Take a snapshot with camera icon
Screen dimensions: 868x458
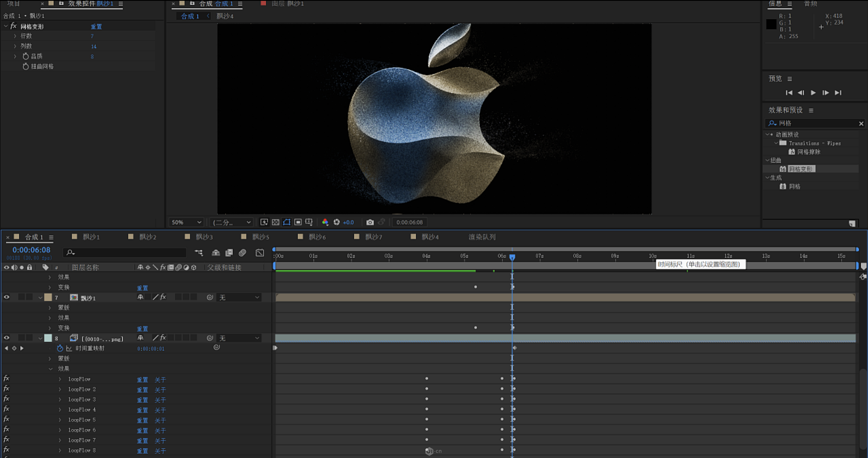point(370,222)
